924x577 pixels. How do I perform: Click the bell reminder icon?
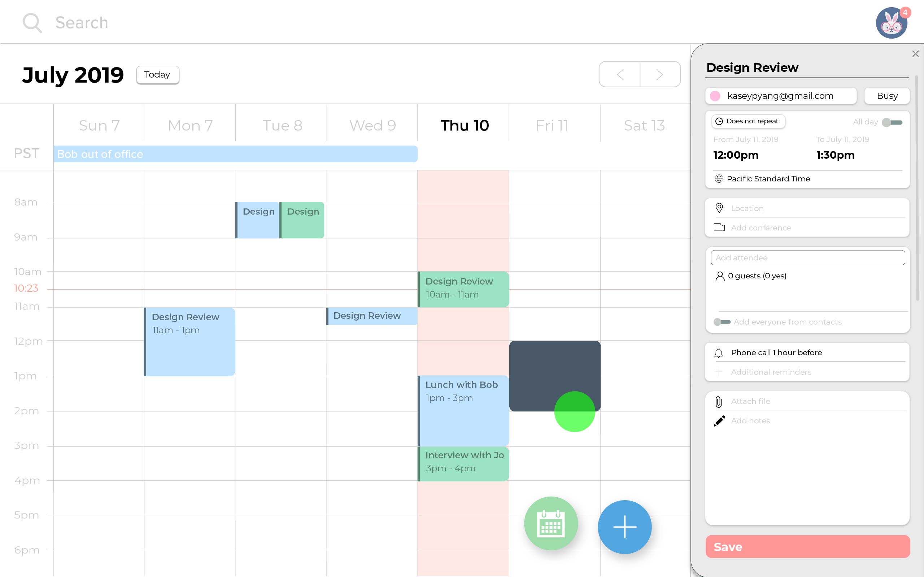coord(719,353)
